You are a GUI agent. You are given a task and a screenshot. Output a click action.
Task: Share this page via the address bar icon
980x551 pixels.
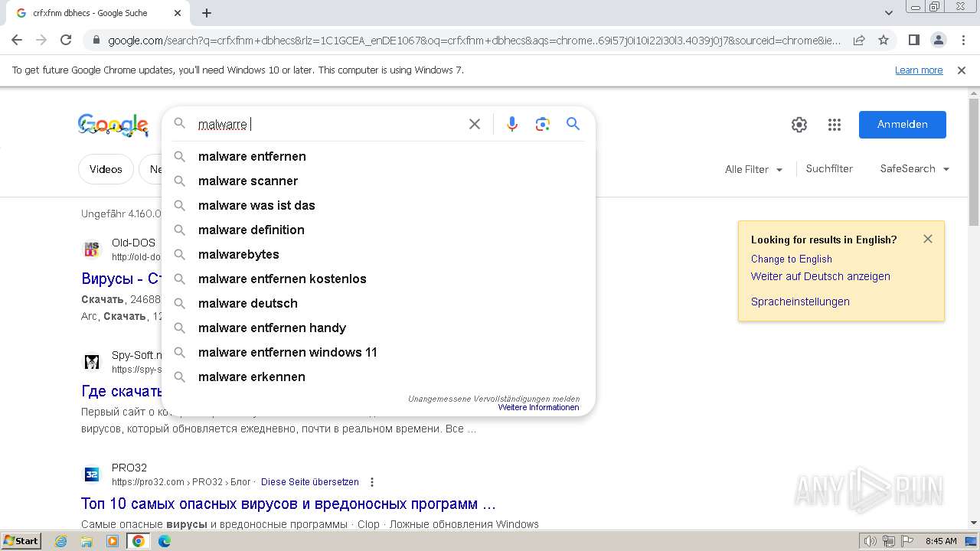click(x=859, y=40)
